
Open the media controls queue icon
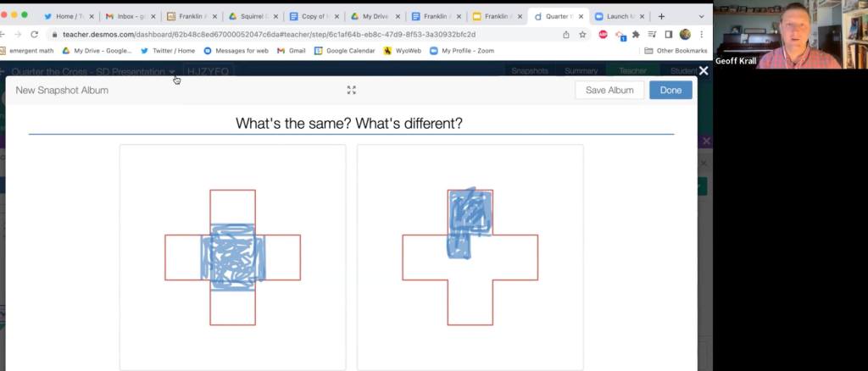(652, 35)
